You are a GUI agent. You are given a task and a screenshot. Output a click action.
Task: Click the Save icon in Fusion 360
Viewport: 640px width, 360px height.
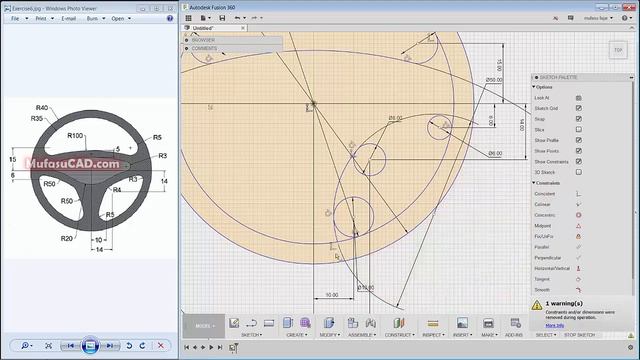(222, 18)
